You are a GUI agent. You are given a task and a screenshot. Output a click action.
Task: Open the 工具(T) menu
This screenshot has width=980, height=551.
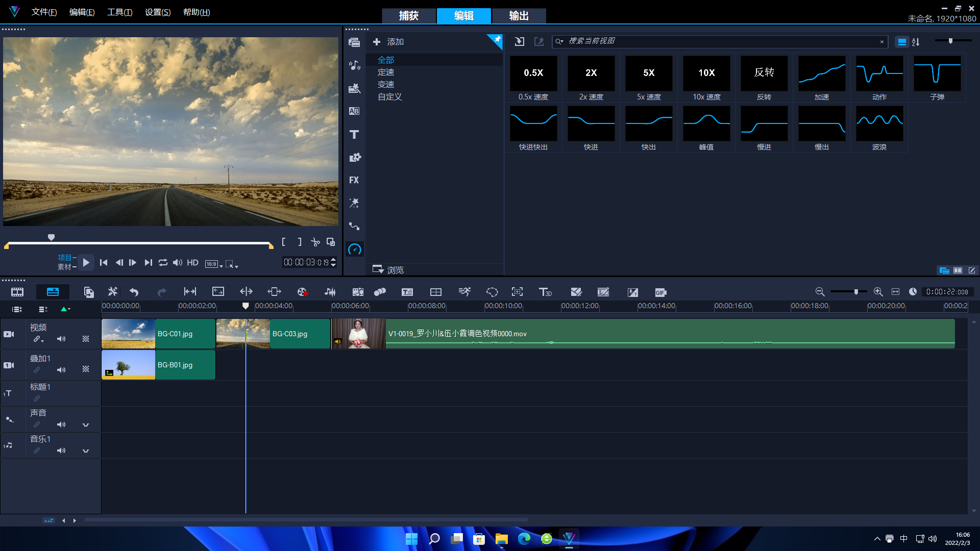(119, 12)
